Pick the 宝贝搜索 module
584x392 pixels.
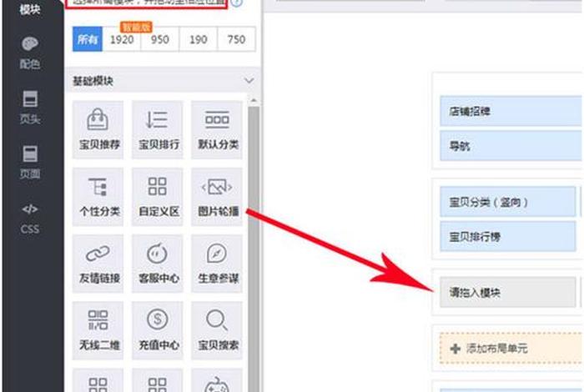[217, 330]
